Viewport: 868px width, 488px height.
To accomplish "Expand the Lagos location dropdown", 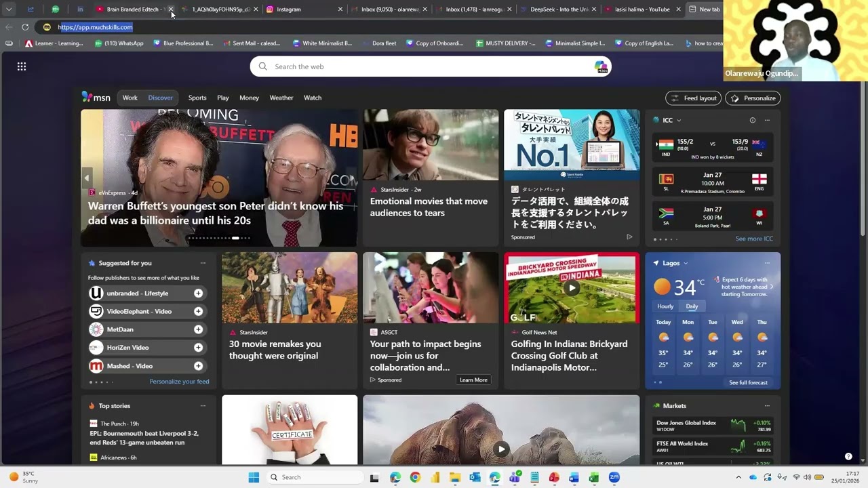I will coord(686,263).
